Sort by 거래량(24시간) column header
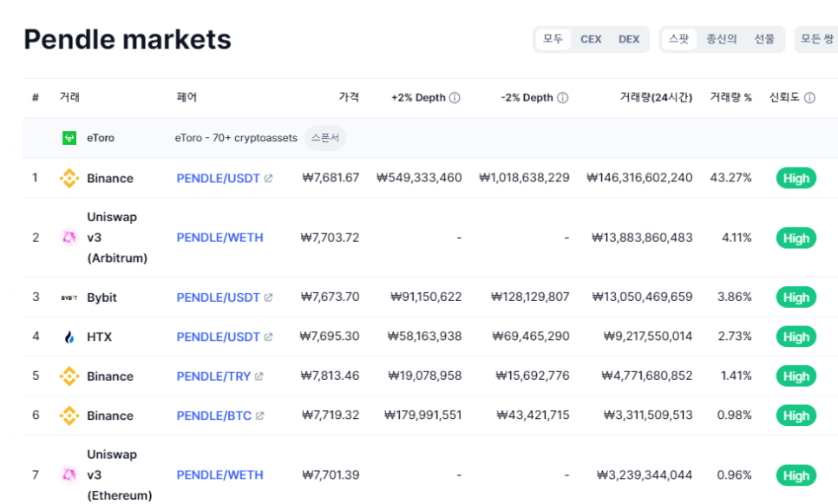 (x=656, y=97)
